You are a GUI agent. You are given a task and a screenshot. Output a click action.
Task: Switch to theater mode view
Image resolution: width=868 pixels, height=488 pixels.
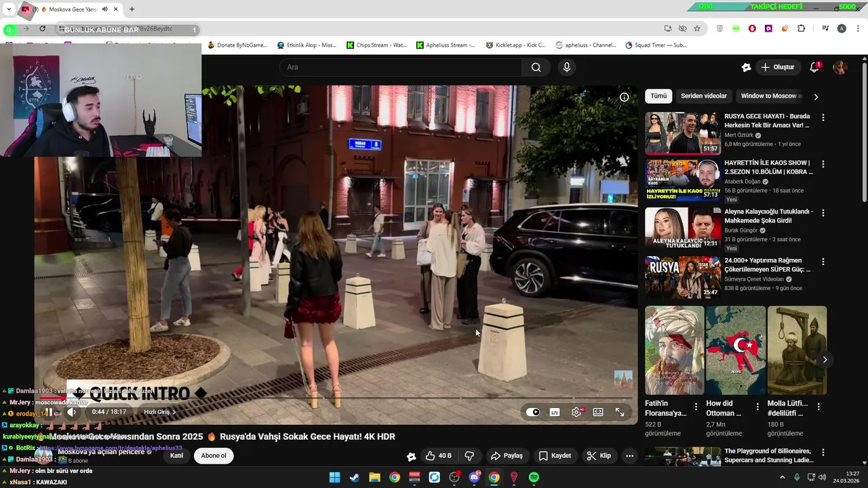click(598, 412)
